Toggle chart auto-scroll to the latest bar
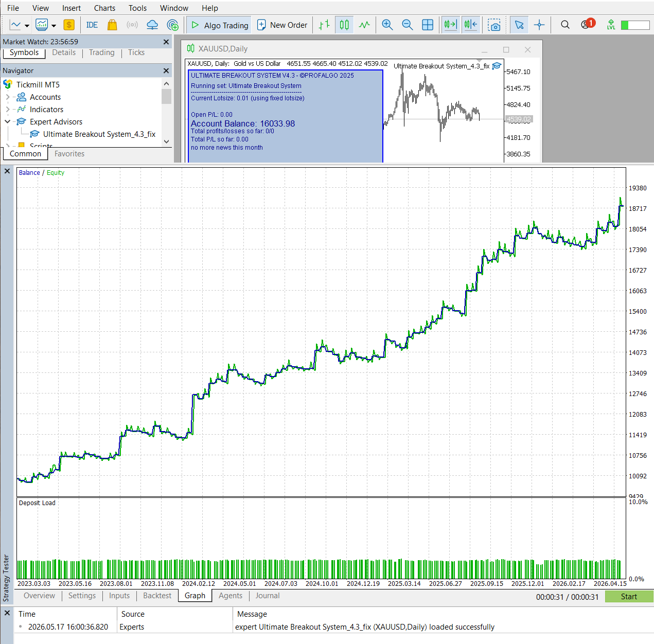654x644 pixels. point(450,25)
